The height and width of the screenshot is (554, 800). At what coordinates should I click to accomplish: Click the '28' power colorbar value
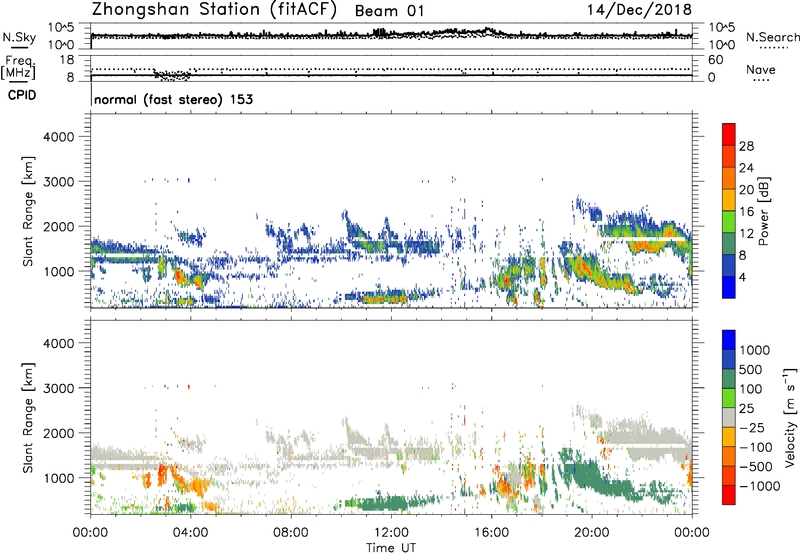point(746,146)
